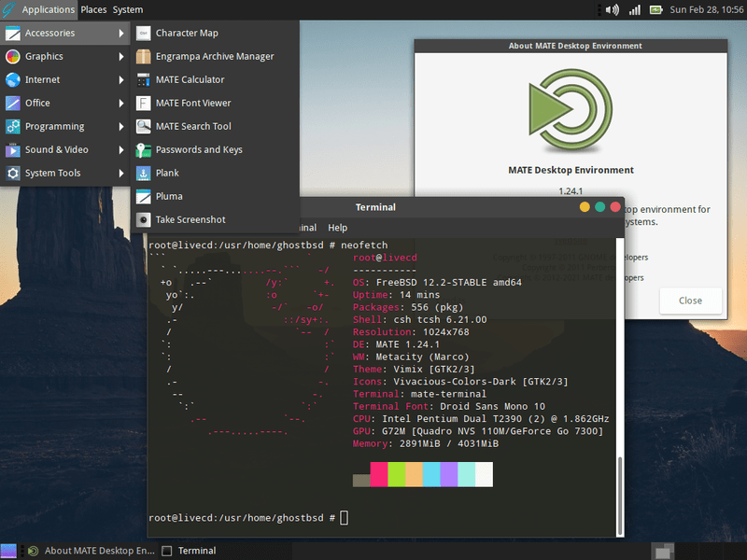The width and height of the screenshot is (747, 560).
Task: Click the 'Packages: 556 (pkg)' line
Action: point(408,307)
